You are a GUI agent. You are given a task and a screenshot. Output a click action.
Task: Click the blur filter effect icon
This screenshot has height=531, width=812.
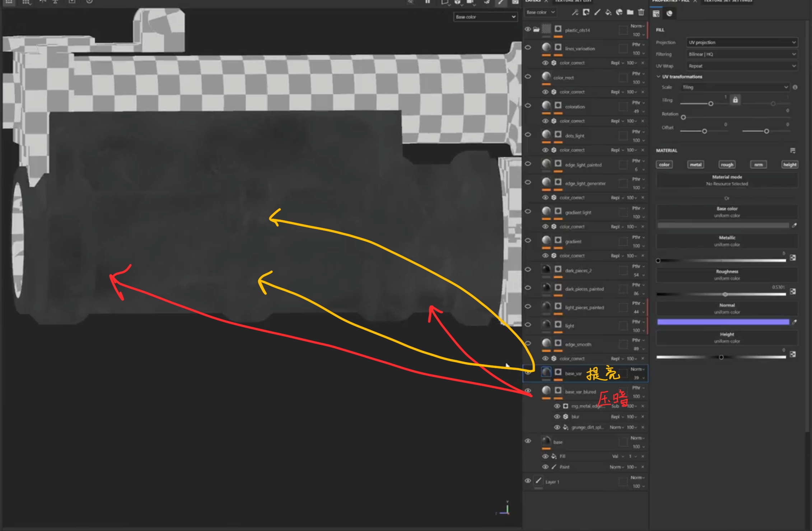[x=566, y=416]
